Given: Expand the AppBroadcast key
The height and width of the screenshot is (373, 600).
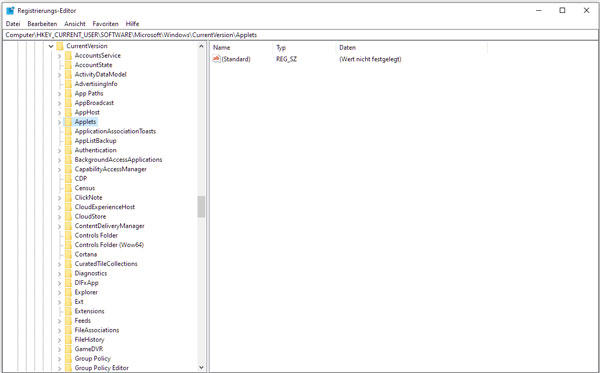Looking at the screenshot, I should point(59,103).
